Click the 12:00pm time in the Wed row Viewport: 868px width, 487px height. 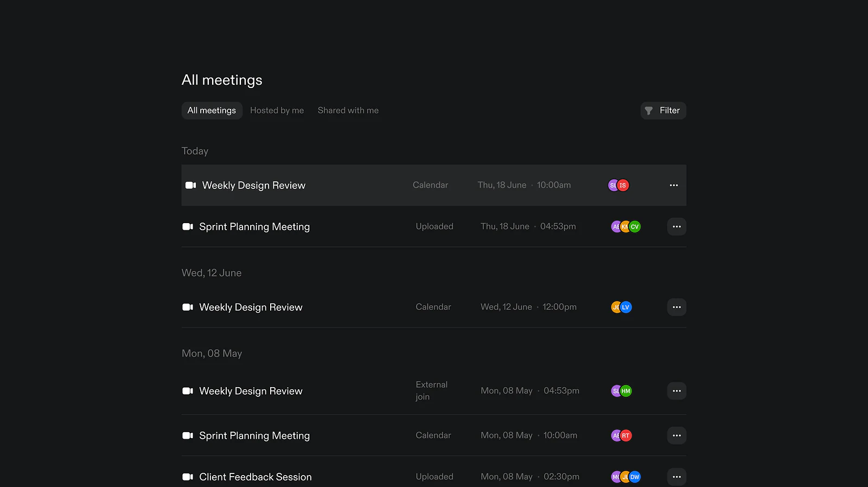[x=559, y=307]
